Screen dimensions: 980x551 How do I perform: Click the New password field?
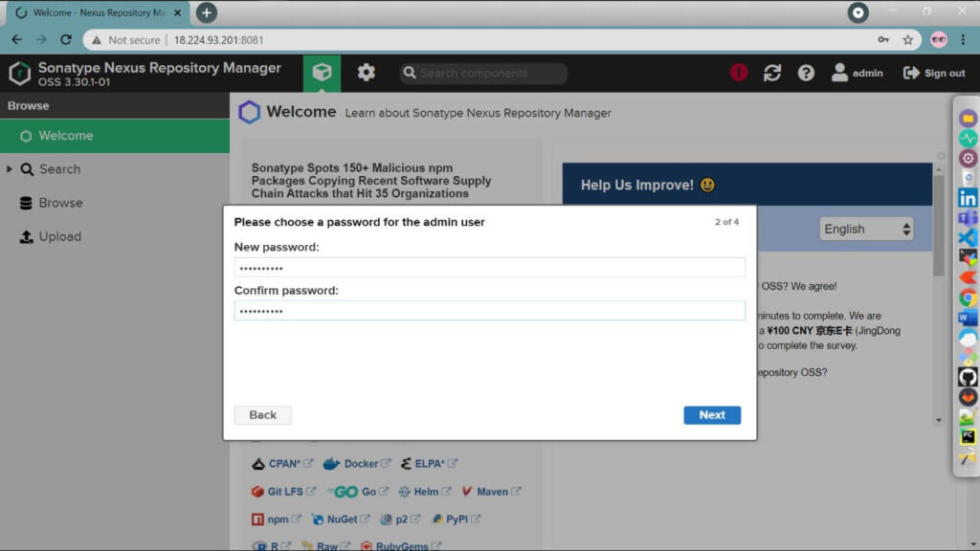click(489, 268)
